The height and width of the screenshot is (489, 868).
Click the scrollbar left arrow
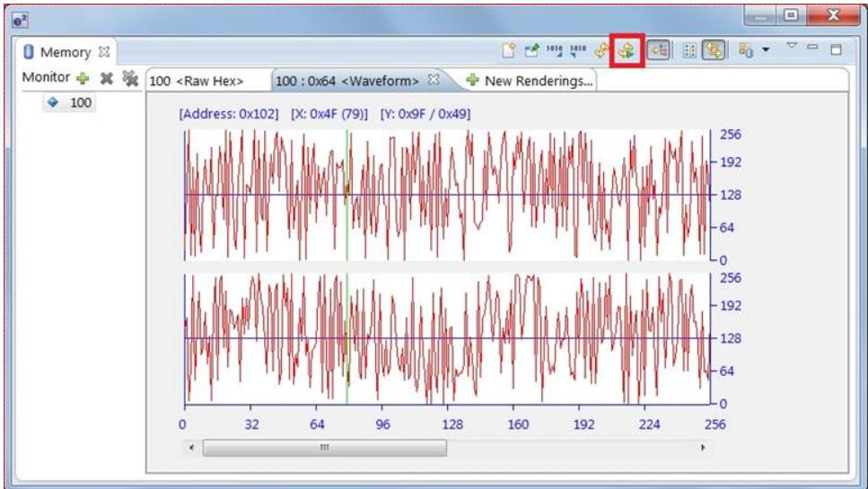click(191, 448)
